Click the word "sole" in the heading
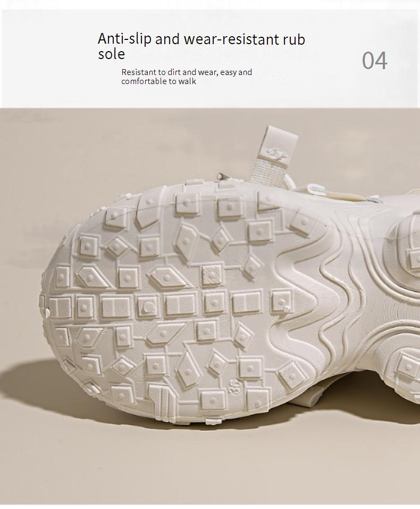Screen dimensions: 420x509 [111, 54]
